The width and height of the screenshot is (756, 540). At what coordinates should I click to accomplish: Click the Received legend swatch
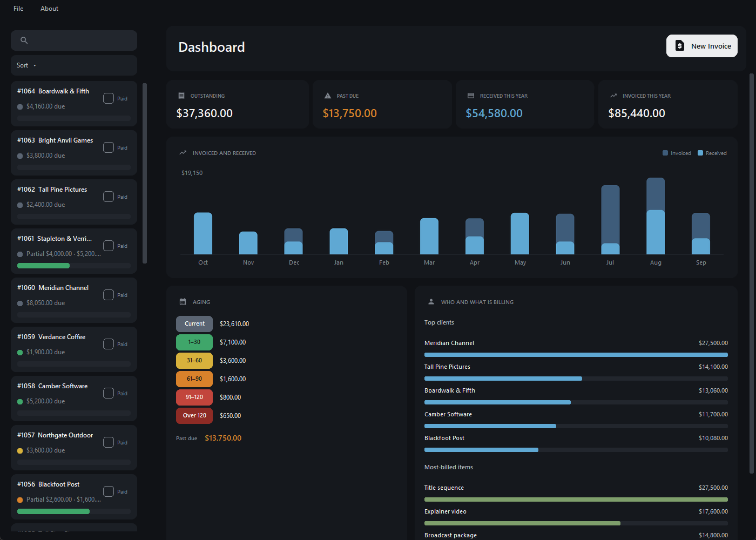click(700, 153)
